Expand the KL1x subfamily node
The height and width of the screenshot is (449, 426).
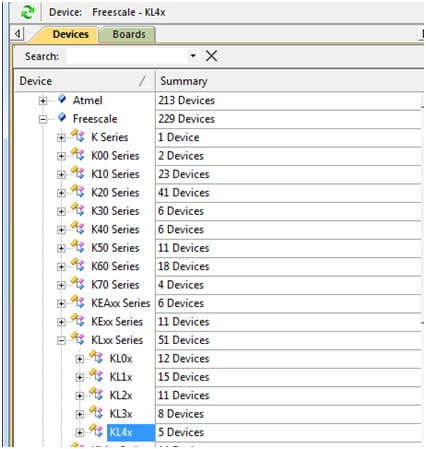79,377
